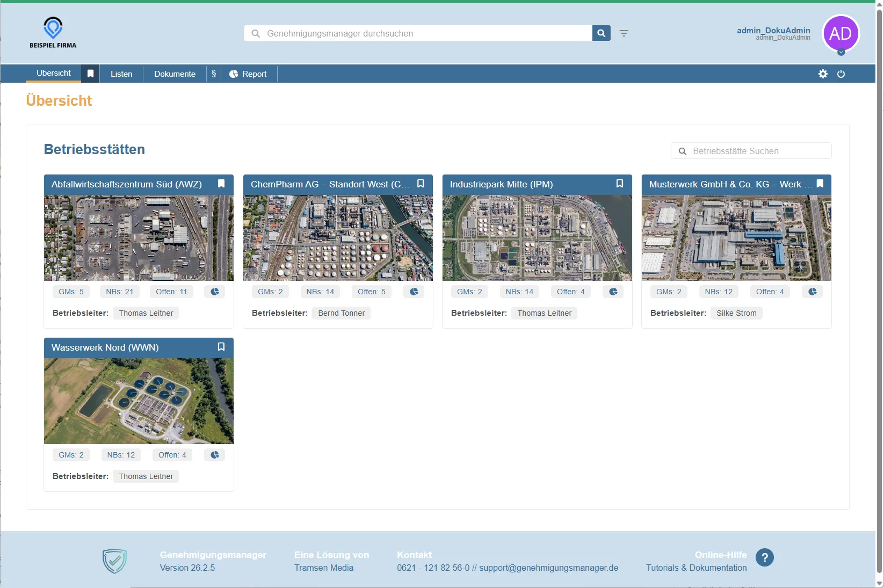Click the Tramsen Media footer link
Viewport: 884px width, 588px height.
[x=324, y=568]
